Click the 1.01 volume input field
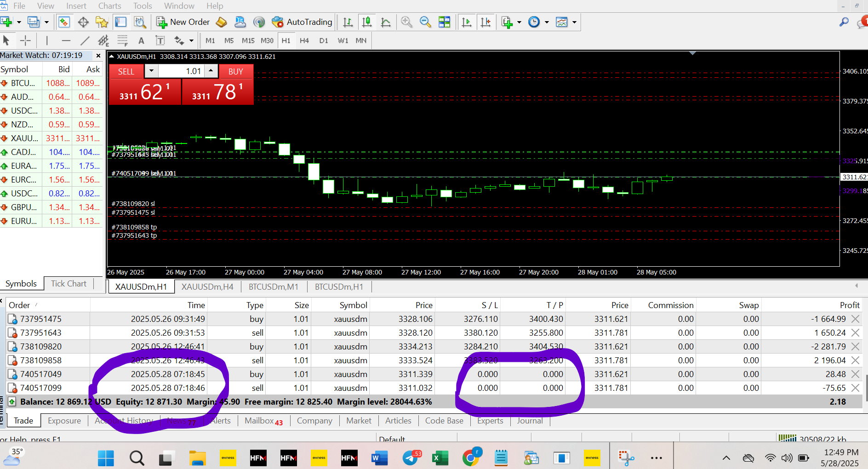 pyautogui.click(x=181, y=71)
